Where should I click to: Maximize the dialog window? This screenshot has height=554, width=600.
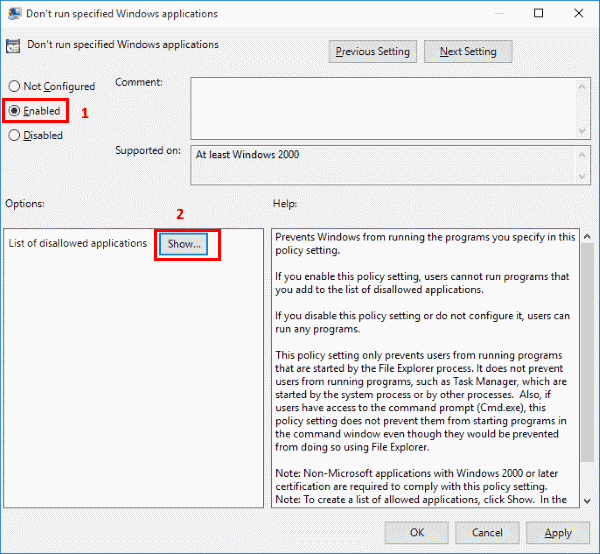coord(538,13)
